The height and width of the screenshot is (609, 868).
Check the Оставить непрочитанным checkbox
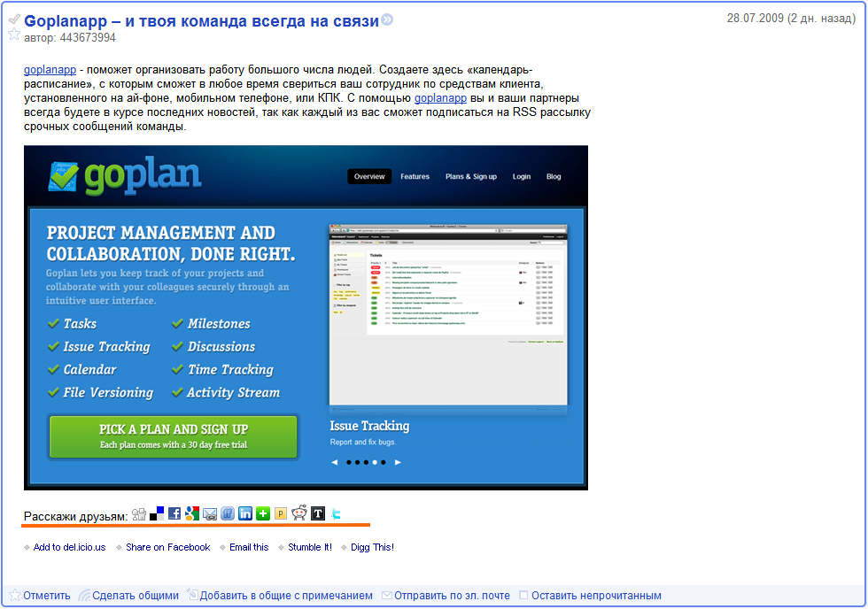(523, 595)
